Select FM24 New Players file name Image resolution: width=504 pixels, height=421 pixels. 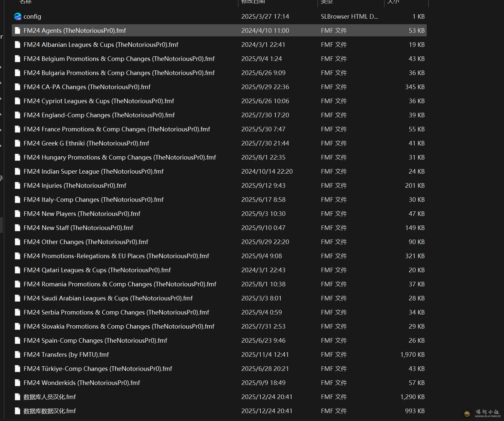coord(82,214)
